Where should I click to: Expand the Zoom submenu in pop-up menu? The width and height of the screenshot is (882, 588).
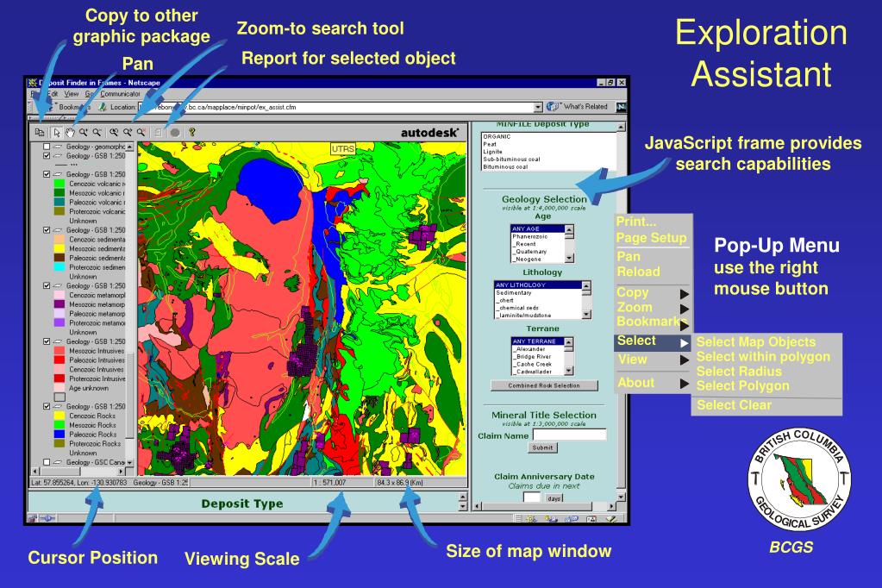coord(684,309)
